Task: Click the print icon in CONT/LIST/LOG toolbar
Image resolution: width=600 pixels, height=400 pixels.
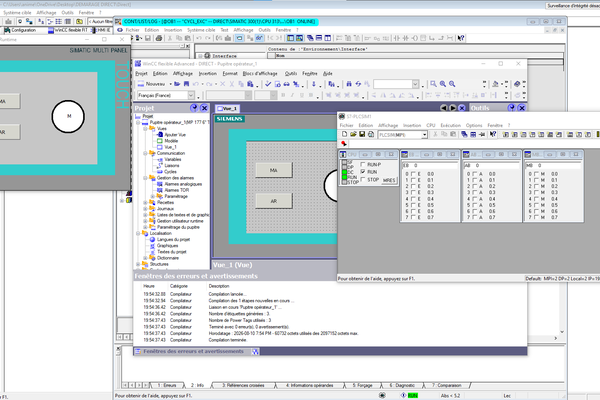Action: (x=159, y=38)
